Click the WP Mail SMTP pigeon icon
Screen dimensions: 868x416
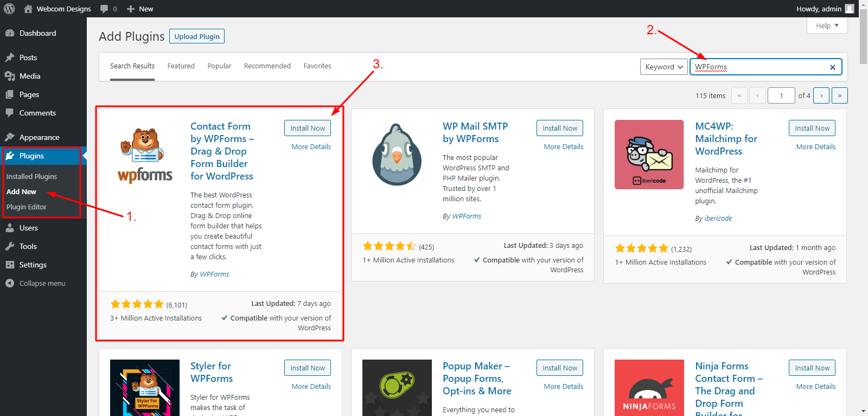(x=397, y=155)
